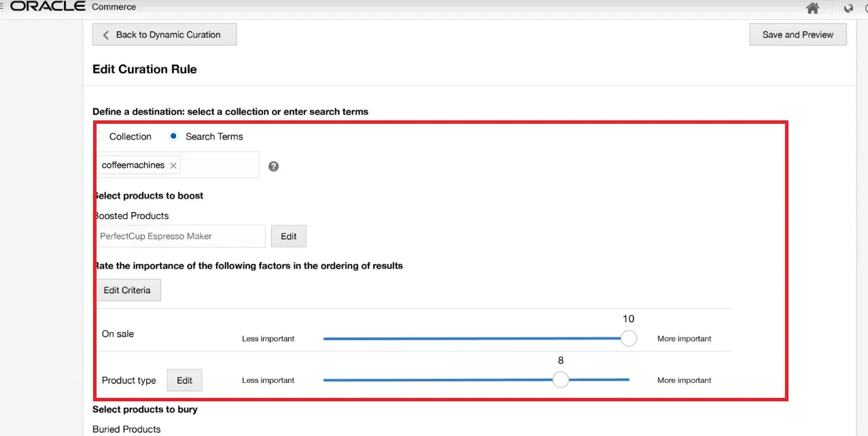Click the 'On sale' criterion label
Image resolution: width=868 pixels, height=436 pixels.
click(x=118, y=334)
